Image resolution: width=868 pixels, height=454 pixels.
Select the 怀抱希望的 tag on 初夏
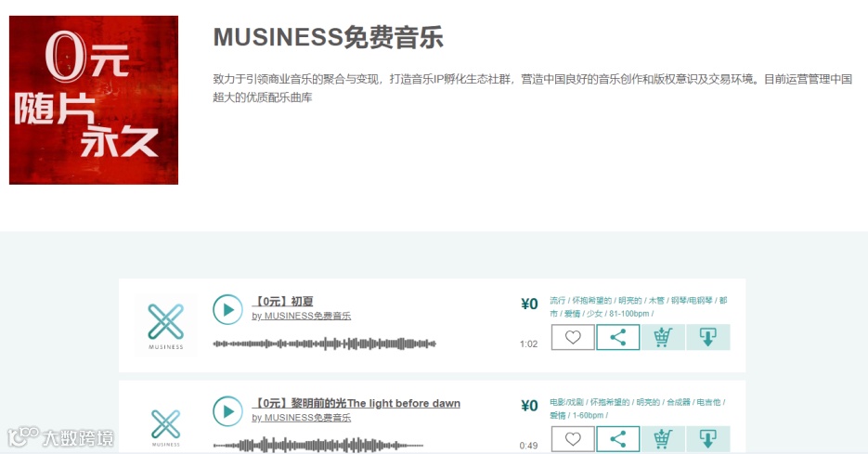pyautogui.click(x=591, y=300)
